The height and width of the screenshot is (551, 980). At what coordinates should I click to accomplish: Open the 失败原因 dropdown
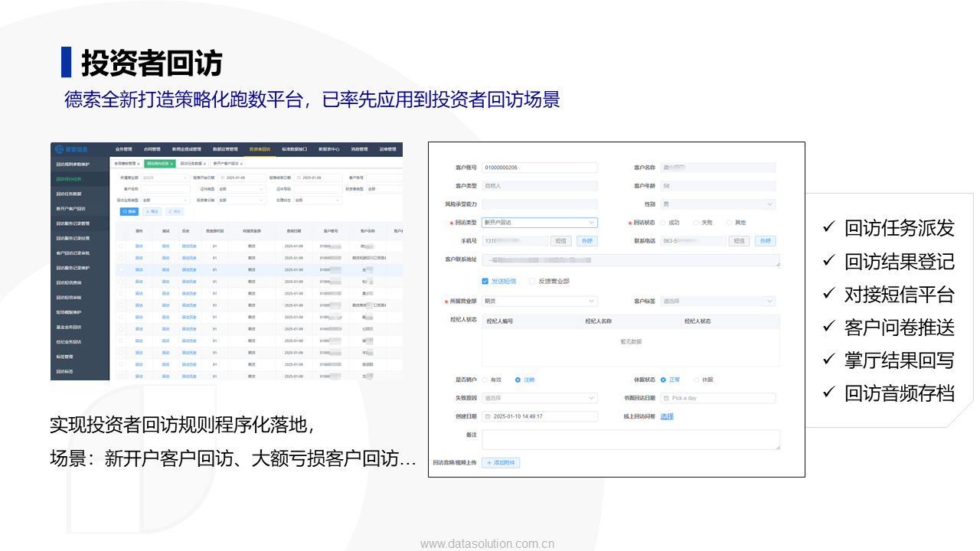pos(540,398)
